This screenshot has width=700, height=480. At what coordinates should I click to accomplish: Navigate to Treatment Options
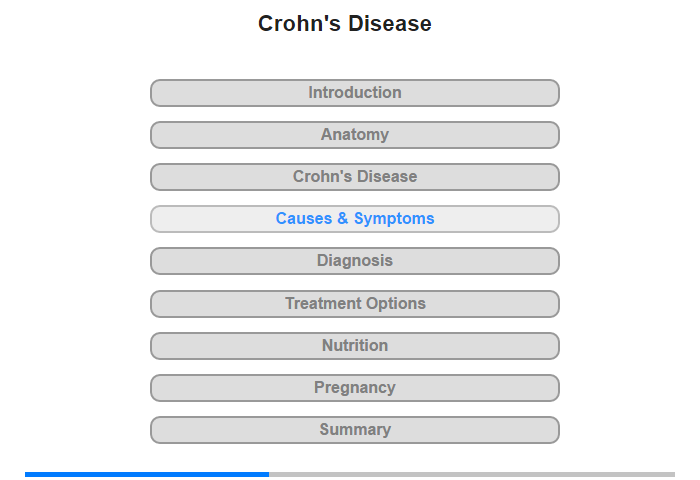point(355,304)
